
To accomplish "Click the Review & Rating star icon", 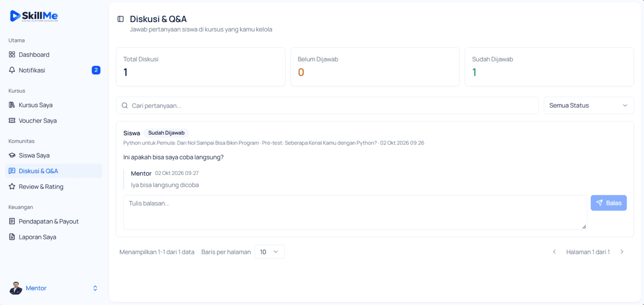I will pos(12,187).
